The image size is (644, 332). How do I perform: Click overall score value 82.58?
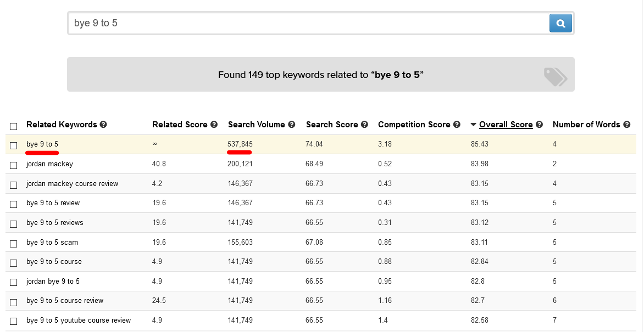tap(480, 320)
